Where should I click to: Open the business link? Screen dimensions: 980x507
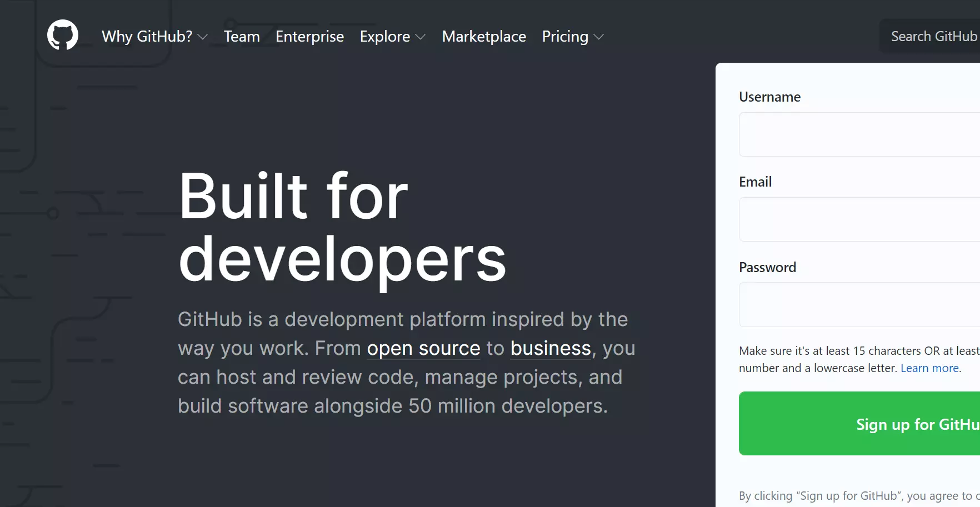point(551,349)
